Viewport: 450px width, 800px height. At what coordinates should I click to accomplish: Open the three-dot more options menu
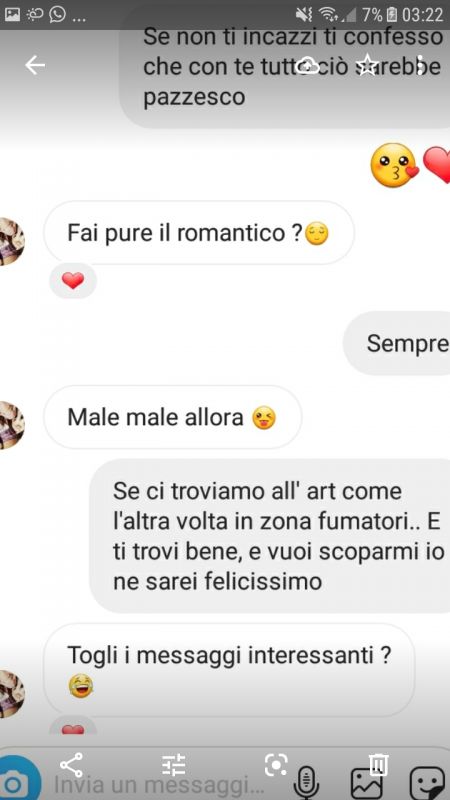[x=420, y=65]
